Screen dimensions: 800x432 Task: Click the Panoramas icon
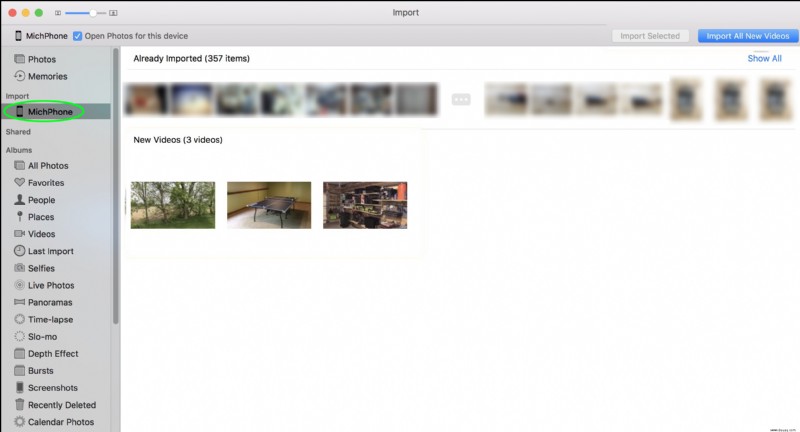pyautogui.click(x=19, y=302)
